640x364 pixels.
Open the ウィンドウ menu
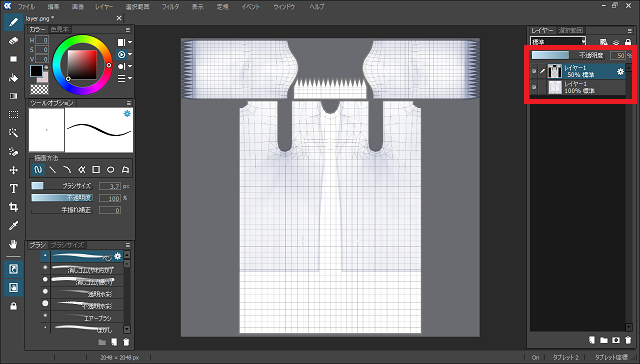coord(284,7)
